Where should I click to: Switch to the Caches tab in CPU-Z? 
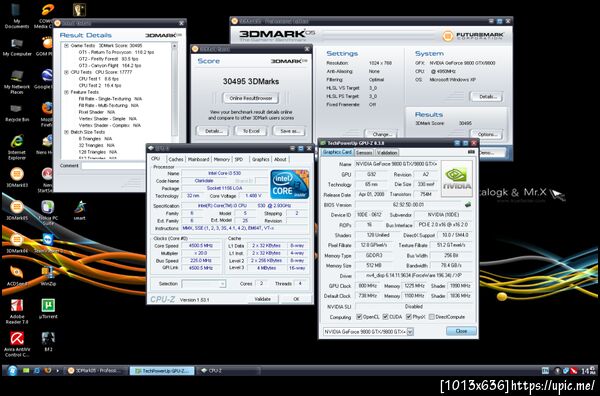click(x=176, y=159)
